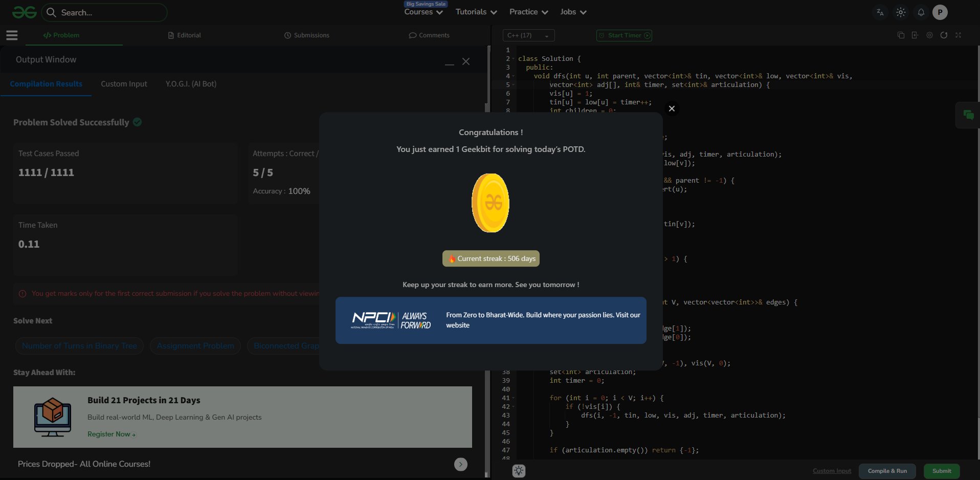Viewport: 980px width, 480px height.
Task: Click the Register Now link
Action: (112, 434)
